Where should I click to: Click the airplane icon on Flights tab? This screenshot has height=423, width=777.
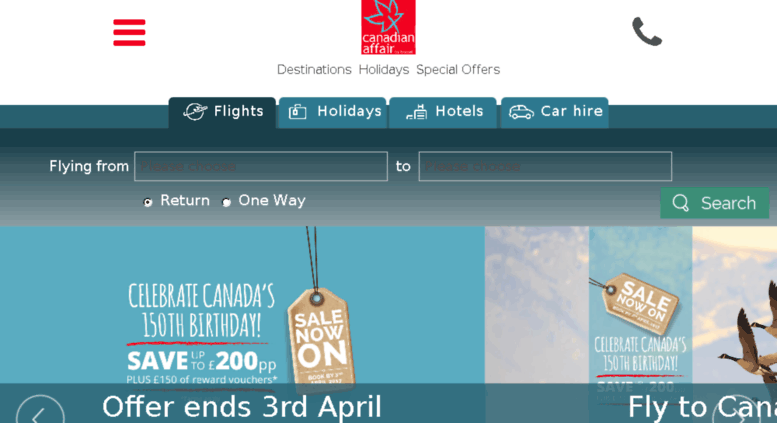click(x=195, y=111)
